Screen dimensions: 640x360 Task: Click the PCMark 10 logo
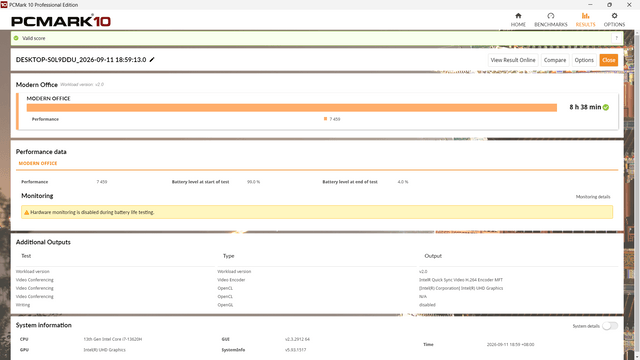click(x=61, y=21)
